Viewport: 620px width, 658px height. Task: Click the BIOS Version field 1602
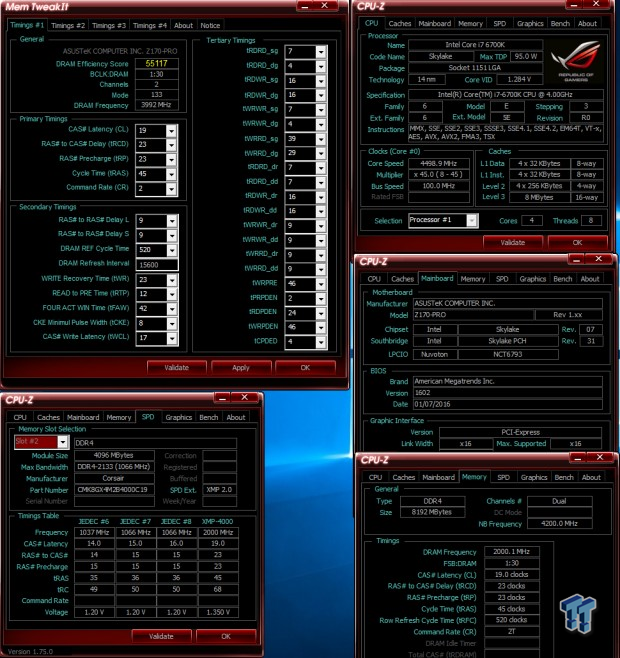[x=508, y=393]
